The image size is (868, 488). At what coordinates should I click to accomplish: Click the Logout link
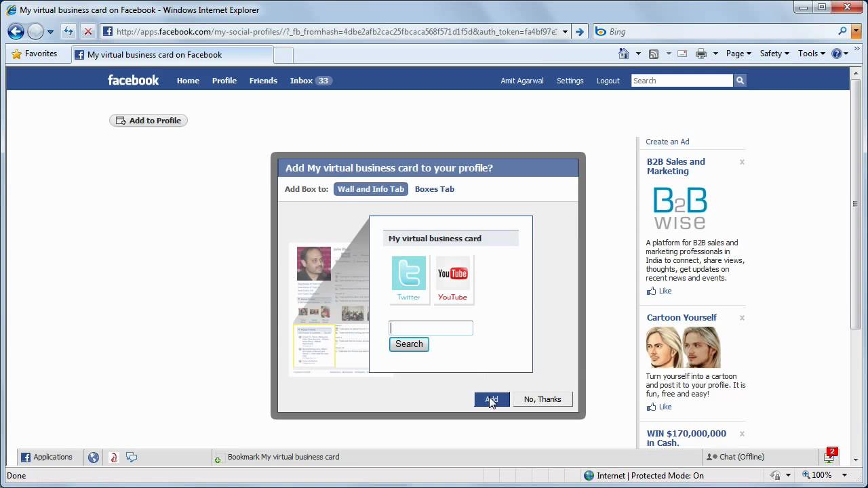tap(608, 81)
